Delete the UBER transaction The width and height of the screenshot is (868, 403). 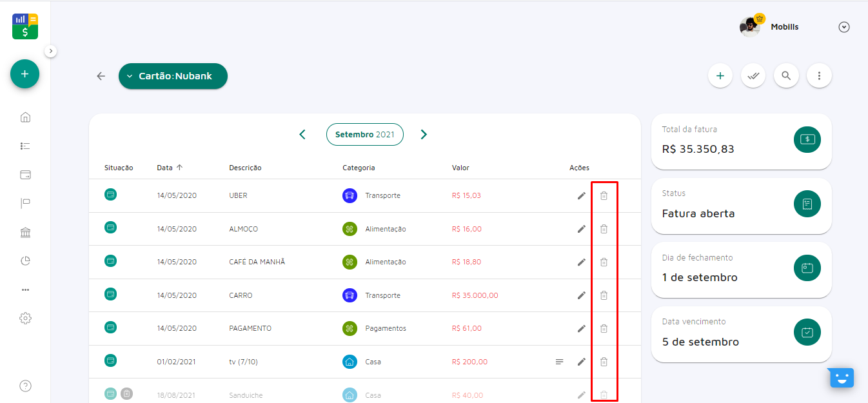(x=604, y=195)
